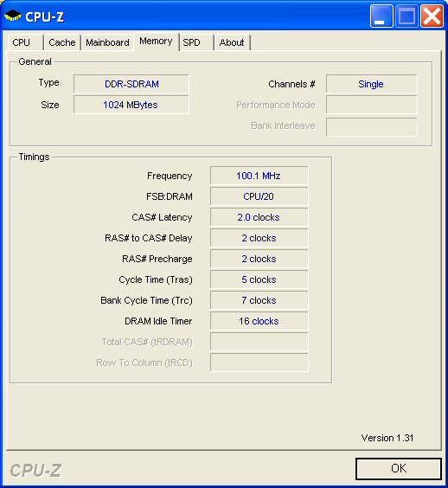
Task: Click the Bank Cycle Time (Trc) label
Action: point(146,300)
